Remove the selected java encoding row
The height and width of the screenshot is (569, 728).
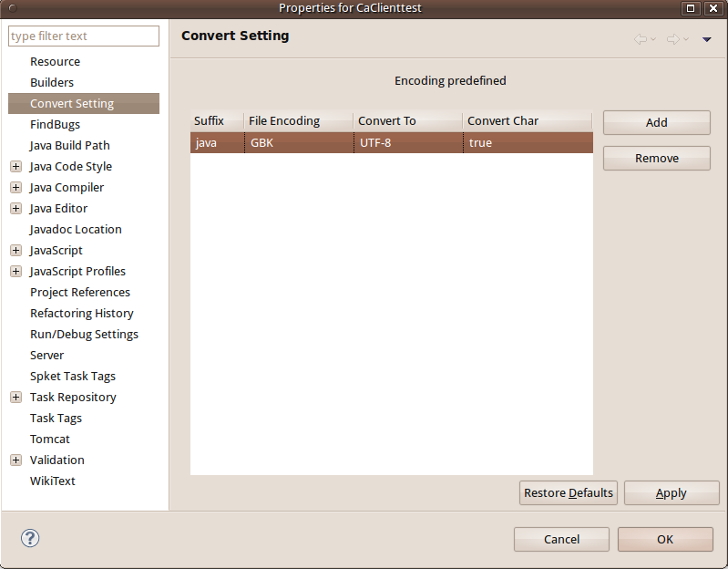tap(657, 159)
